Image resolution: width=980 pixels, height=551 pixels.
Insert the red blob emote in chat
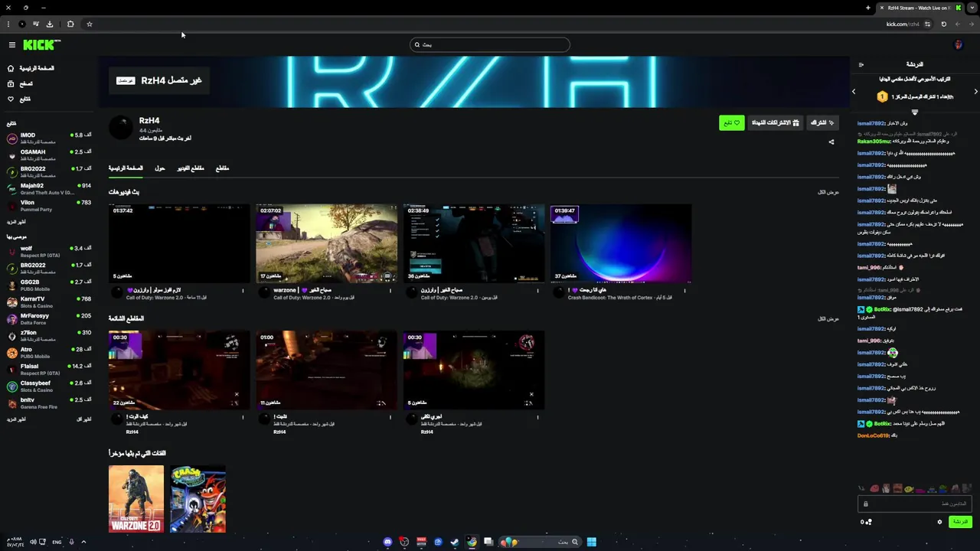point(874,488)
